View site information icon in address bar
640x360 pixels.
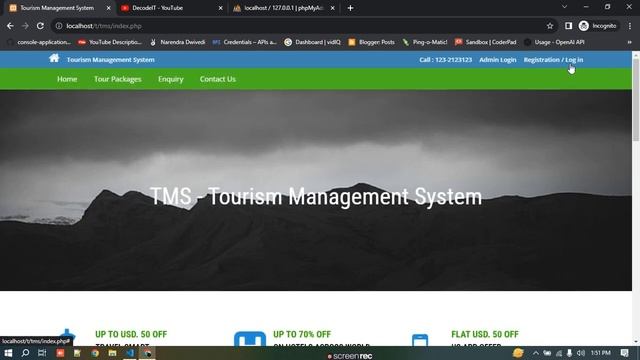(x=59, y=26)
